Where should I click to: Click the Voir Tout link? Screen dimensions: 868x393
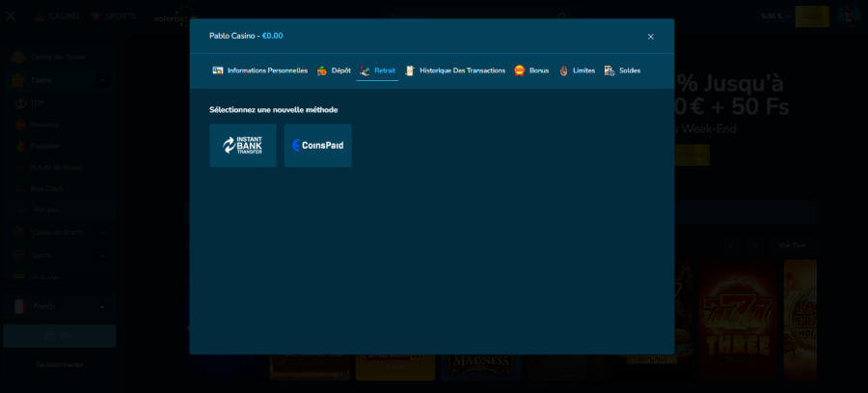(792, 245)
